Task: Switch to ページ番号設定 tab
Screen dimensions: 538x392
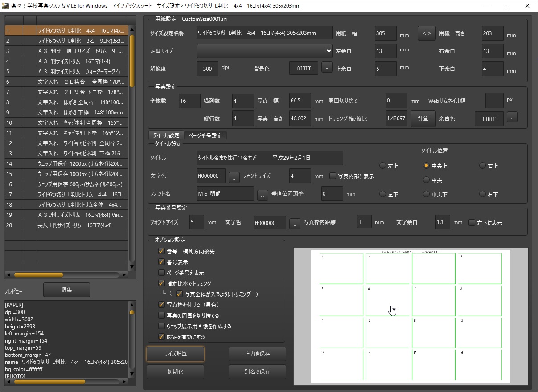Action: (x=205, y=135)
